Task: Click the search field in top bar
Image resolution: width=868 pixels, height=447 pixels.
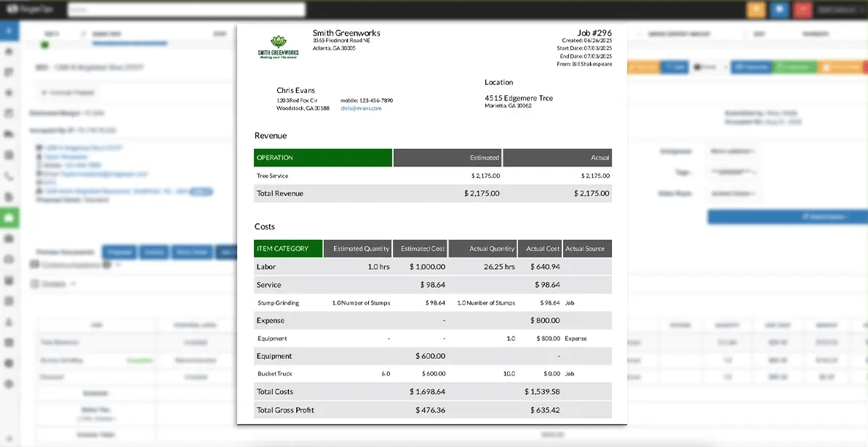Action: [186, 9]
